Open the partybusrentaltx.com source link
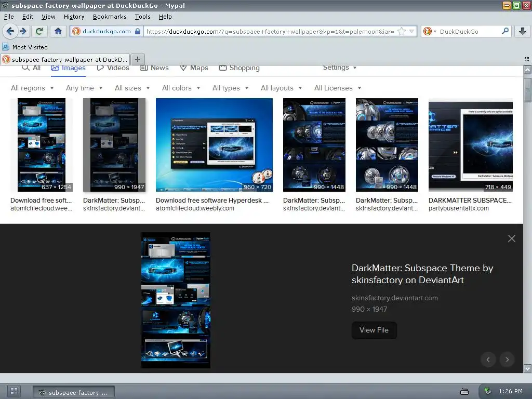532x399 pixels. 459,208
